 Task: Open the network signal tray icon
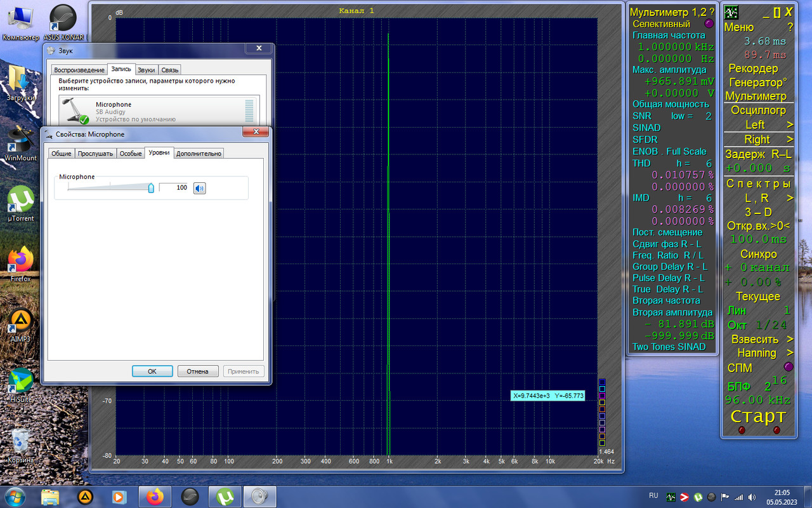coord(738,497)
